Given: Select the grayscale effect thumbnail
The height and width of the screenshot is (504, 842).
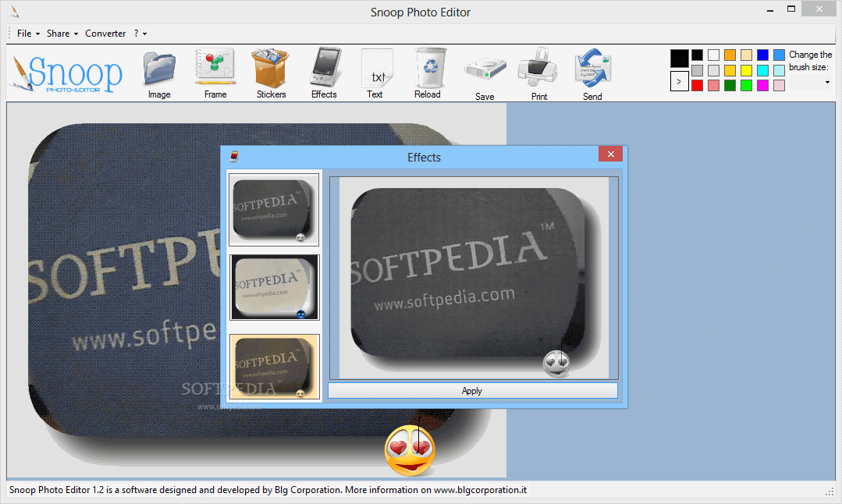Looking at the screenshot, I should [x=274, y=209].
